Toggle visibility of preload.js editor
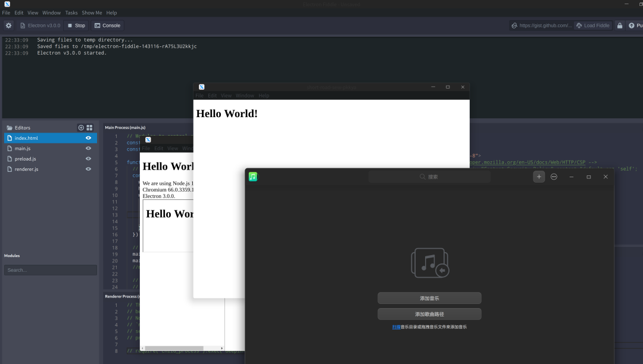This screenshot has height=364, width=643. (88, 159)
